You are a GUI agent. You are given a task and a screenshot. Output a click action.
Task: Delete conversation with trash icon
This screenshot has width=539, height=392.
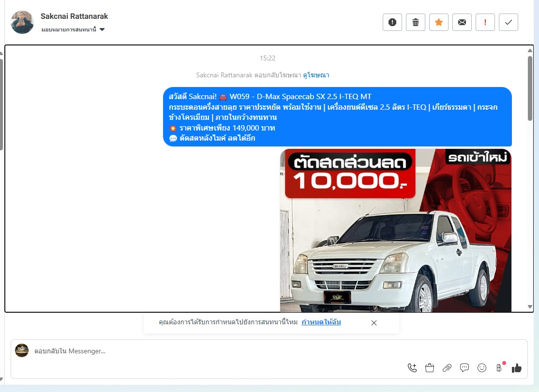416,22
